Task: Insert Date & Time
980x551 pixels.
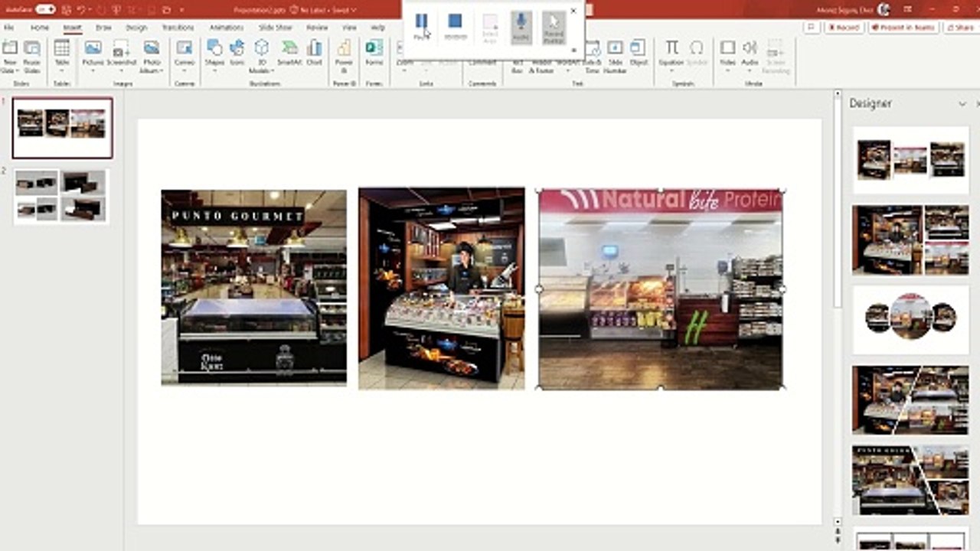Action: click(x=593, y=57)
